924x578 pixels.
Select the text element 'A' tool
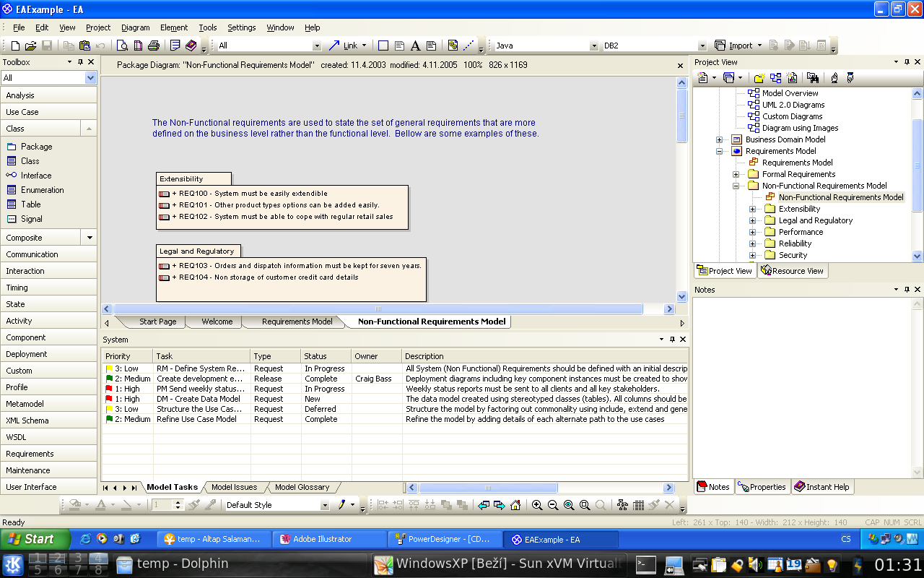(x=415, y=46)
